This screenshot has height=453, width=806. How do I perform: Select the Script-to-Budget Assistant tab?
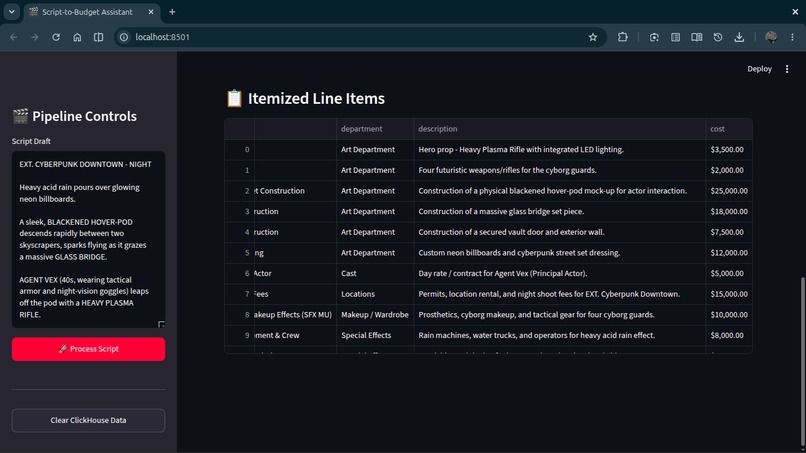pyautogui.click(x=93, y=12)
